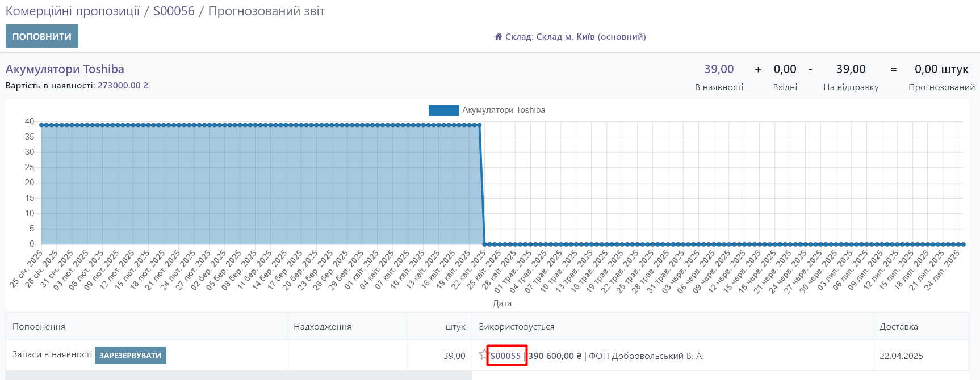
Task: Open the S00055 order link
Action: click(x=505, y=356)
